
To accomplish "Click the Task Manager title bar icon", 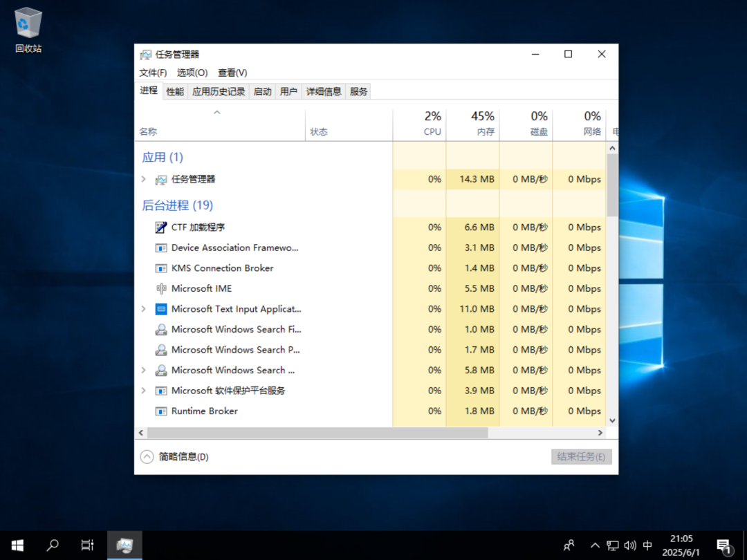I will [x=145, y=55].
